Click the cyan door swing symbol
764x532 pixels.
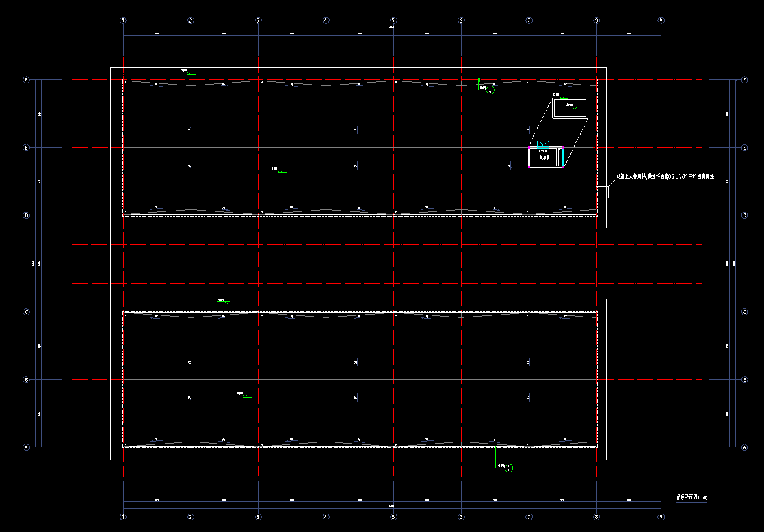(x=544, y=144)
